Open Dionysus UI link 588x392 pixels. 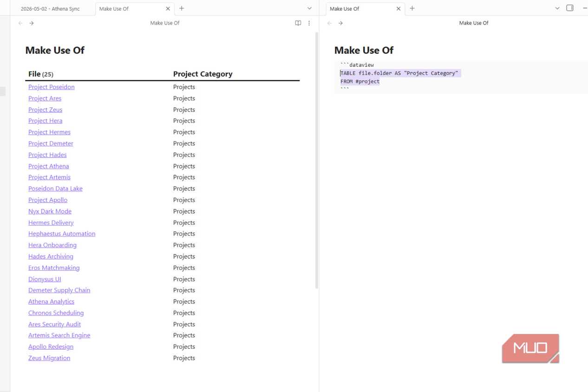[45, 279]
